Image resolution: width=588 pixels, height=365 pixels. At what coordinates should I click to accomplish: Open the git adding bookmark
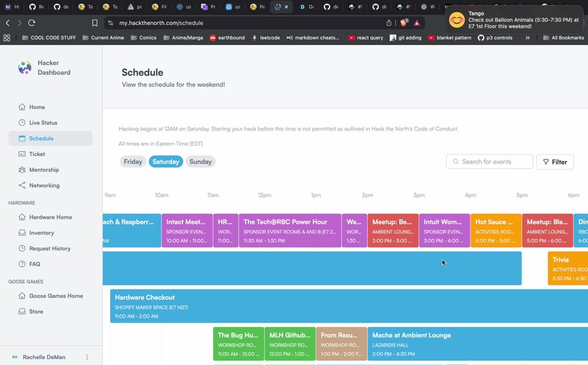coord(406,38)
